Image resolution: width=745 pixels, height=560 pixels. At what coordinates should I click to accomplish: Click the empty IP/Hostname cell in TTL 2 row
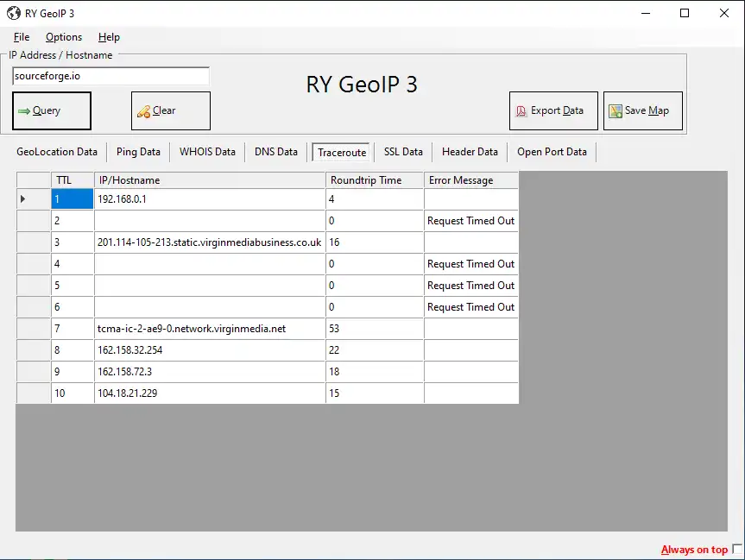210,221
